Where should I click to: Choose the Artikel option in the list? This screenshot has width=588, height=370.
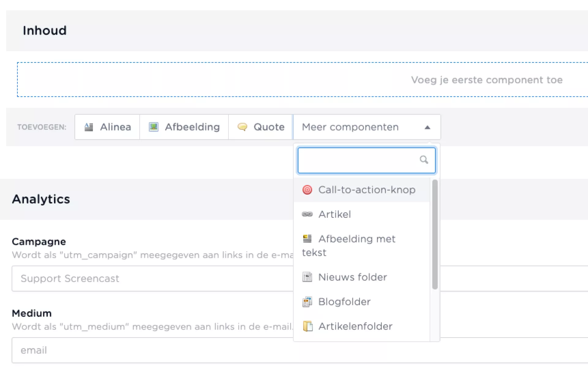coord(335,214)
